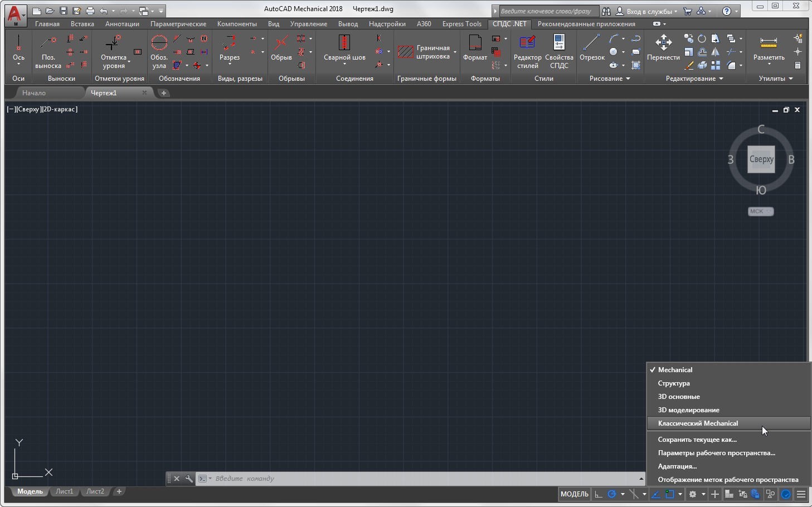Image resolution: width=812 pixels, height=507 pixels.
Task: Switch to the Аннотации ribbon tab
Action: [122, 24]
